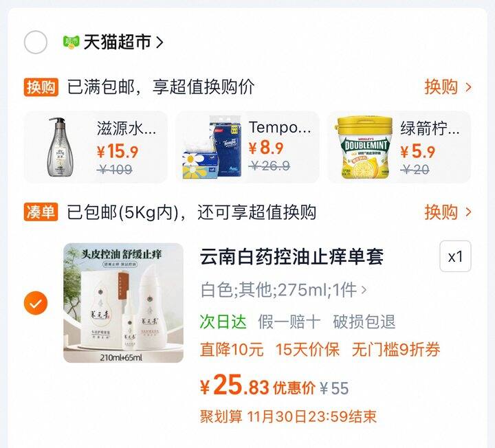The height and width of the screenshot is (448, 495).
Task: Tap the orange 换购 badge icon
Action: [x=41, y=87]
